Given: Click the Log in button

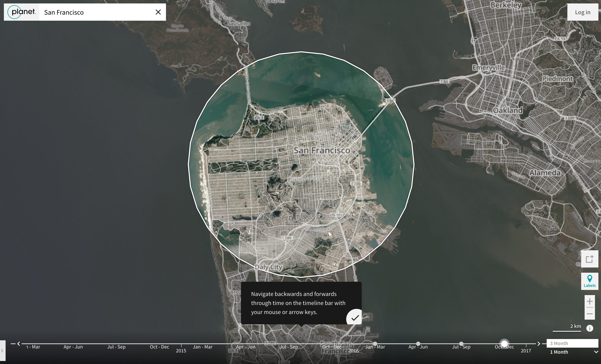Looking at the screenshot, I should tap(582, 12).
